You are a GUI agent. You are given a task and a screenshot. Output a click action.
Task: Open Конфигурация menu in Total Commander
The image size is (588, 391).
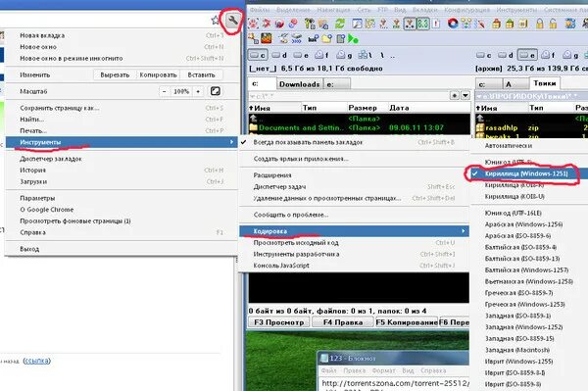point(466,10)
